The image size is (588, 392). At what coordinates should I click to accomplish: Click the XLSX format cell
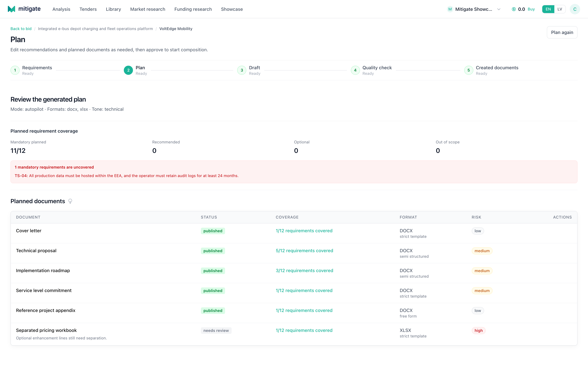point(413,333)
